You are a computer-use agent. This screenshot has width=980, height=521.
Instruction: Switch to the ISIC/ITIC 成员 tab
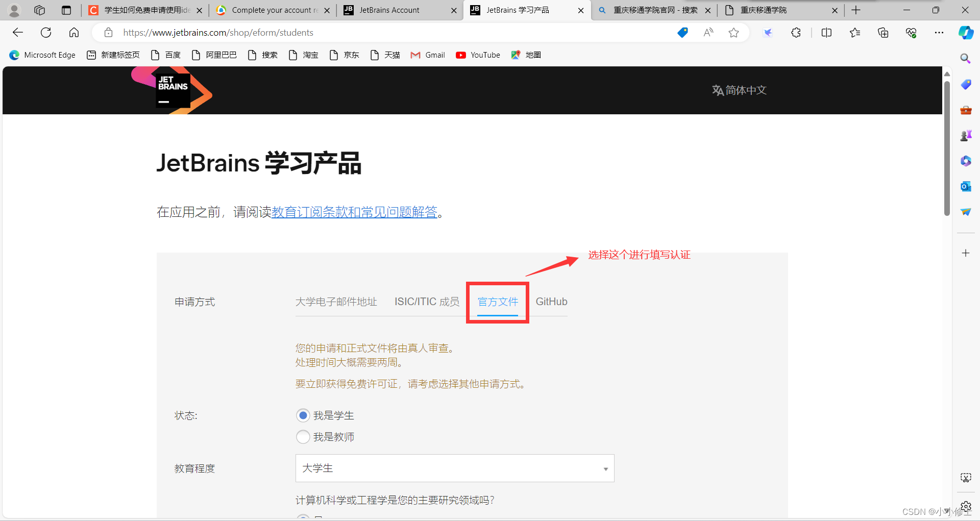pyautogui.click(x=427, y=302)
